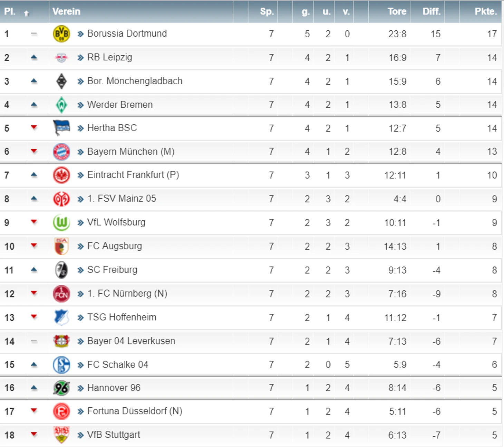Click the Hertha BSC flag logo

[x=61, y=128]
